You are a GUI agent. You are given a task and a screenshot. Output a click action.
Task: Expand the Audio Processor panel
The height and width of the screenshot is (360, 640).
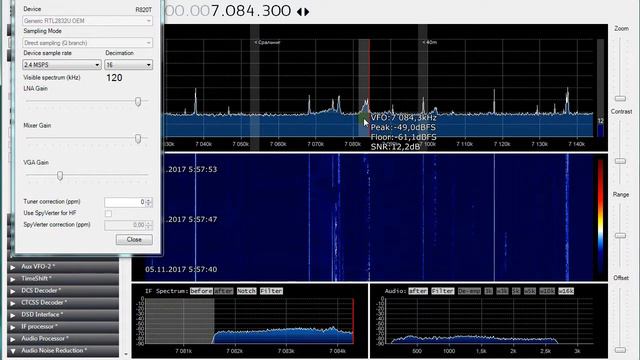click(63, 338)
